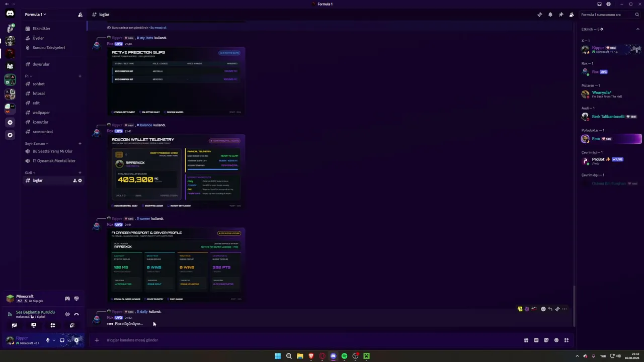Open Discover servers compass icon
Viewport: 644px width, 362px height.
tap(10, 135)
